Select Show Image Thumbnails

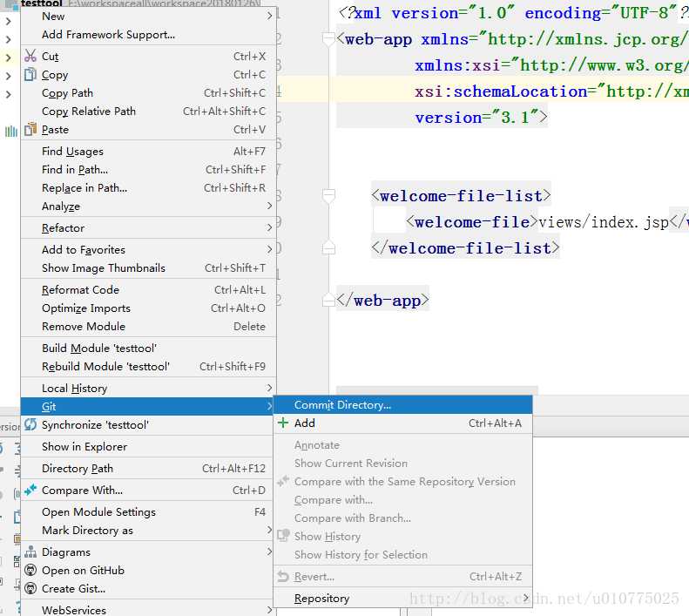tap(148, 267)
